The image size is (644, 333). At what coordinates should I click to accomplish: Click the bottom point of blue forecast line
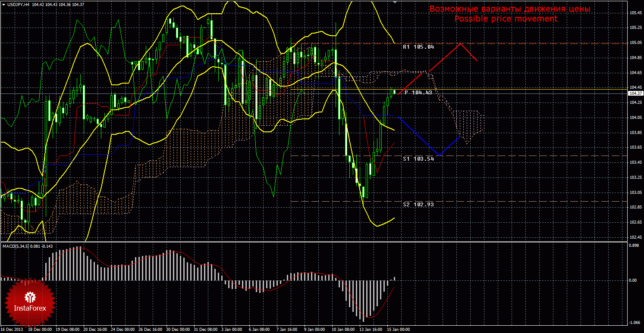point(439,155)
